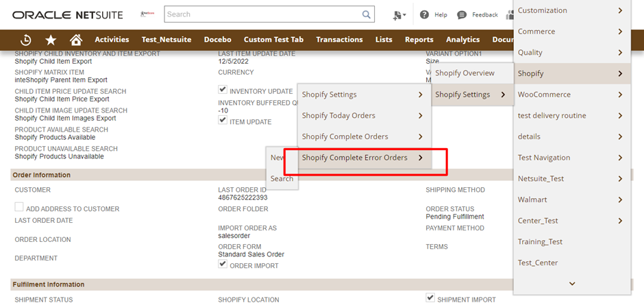Select Shopify in the dropdown menu
644x303 pixels.
(571, 73)
